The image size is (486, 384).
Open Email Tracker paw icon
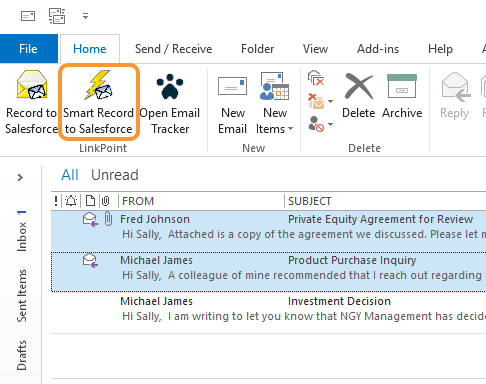click(x=170, y=86)
